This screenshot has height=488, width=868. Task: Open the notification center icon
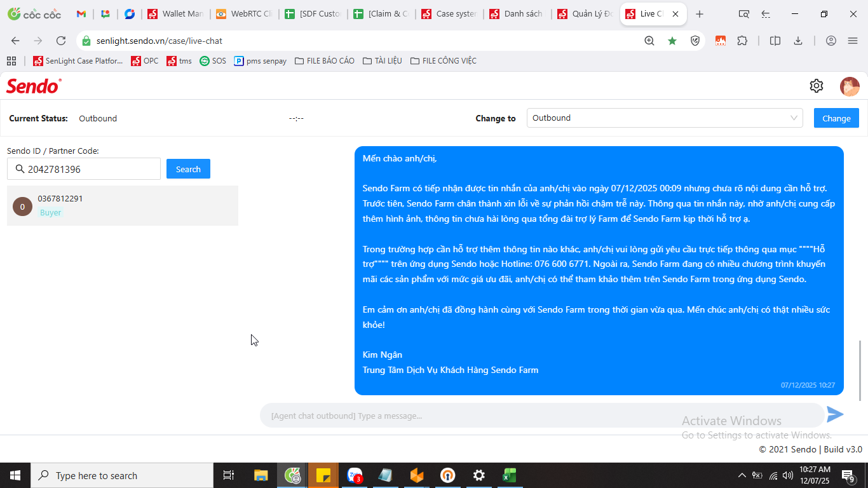(848, 475)
